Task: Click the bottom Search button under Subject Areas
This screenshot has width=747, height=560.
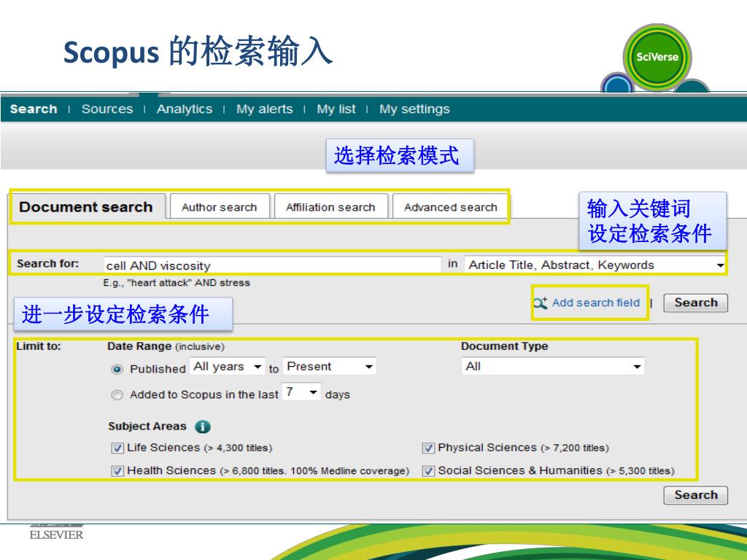Action: coord(695,495)
